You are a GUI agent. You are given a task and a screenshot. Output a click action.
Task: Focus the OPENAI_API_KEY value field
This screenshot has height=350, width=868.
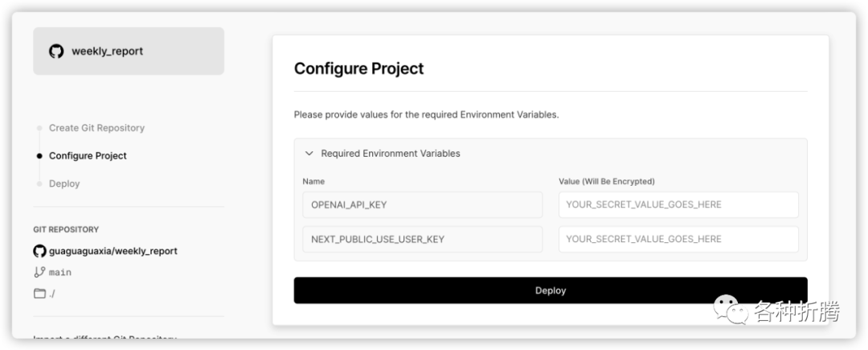(678, 204)
